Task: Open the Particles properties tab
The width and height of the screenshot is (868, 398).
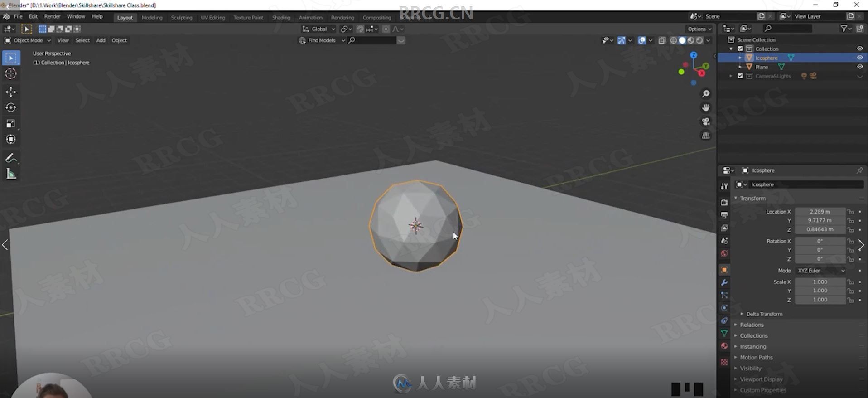Action: point(724,295)
